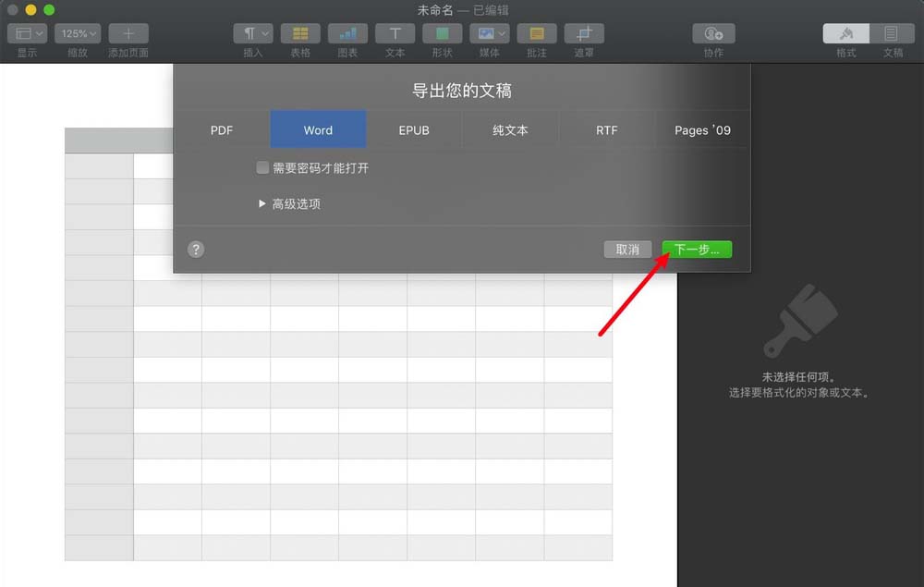The height and width of the screenshot is (587, 924).
Task: Click the 图表 chart toolbar icon
Action: click(347, 33)
